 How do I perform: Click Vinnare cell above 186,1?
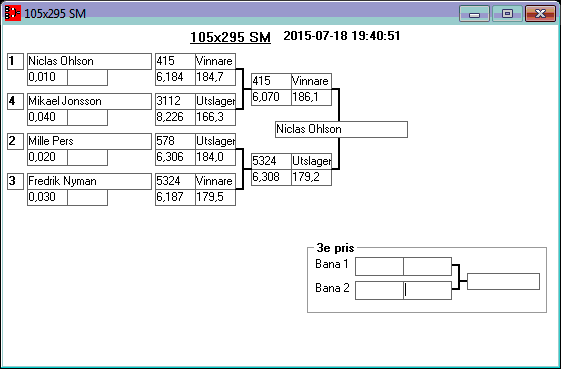pyautogui.click(x=311, y=82)
